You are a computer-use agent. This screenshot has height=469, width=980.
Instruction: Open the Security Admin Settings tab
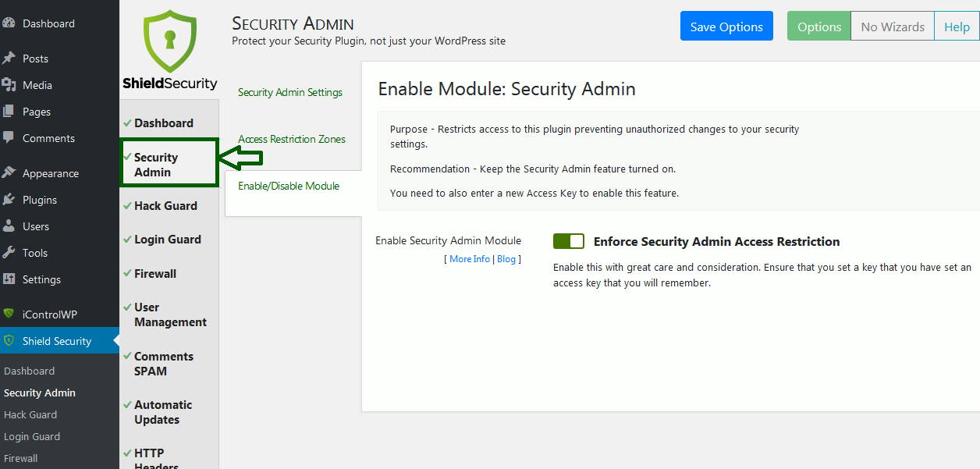point(290,92)
